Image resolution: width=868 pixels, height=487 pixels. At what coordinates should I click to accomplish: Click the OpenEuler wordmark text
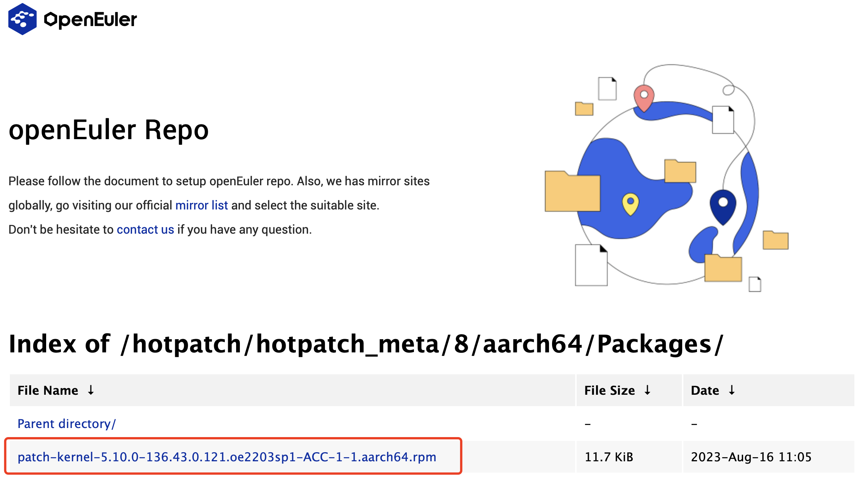pyautogui.click(x=90, y=20)
